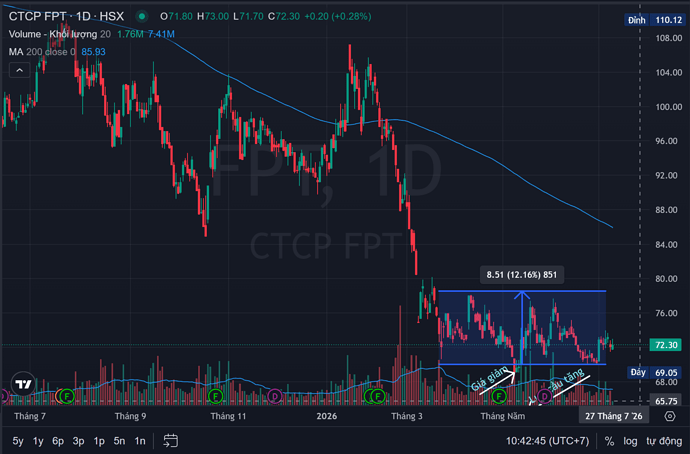
Task: Toggle log scale mode
Action: pyautogui.click(x=630, y=441)
